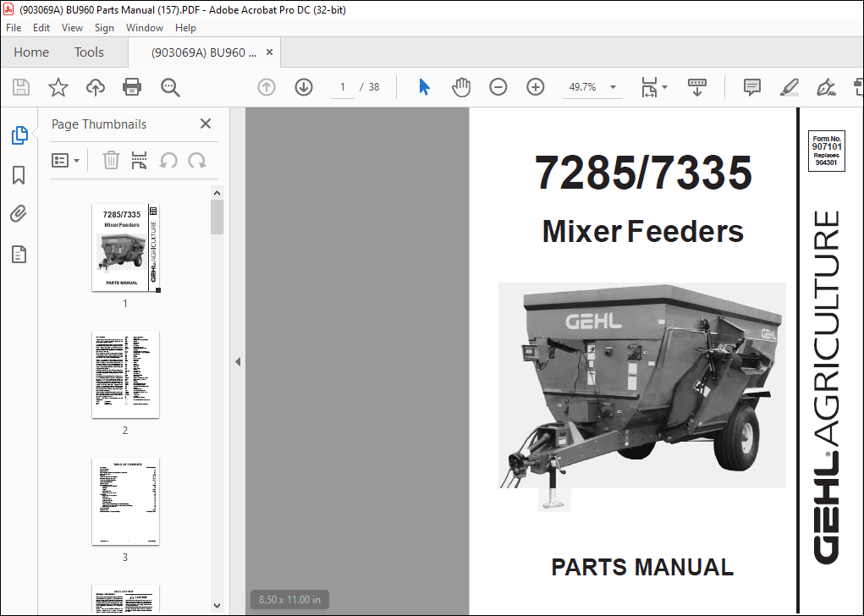The height and width of the screenshot is (616, 864).
Task: Select the (903069A) BU960 document tab
Action: tap(203, 52)
